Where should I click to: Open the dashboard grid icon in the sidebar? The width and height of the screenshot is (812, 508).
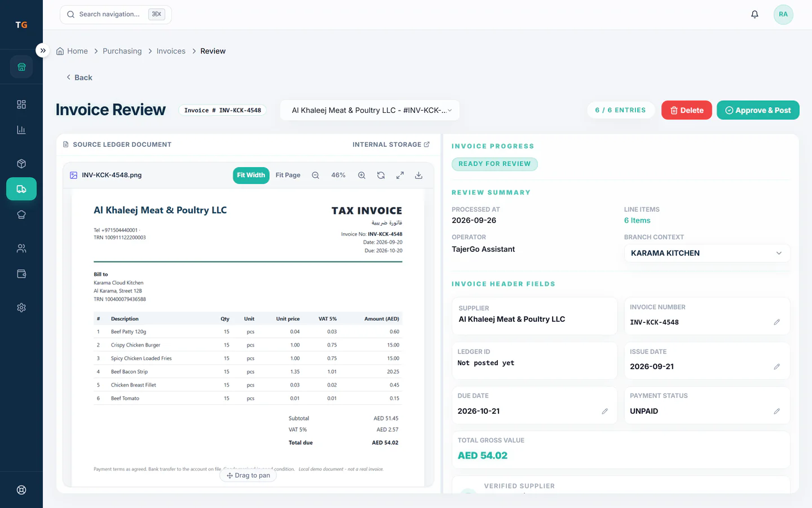click(x=21, y=104)
